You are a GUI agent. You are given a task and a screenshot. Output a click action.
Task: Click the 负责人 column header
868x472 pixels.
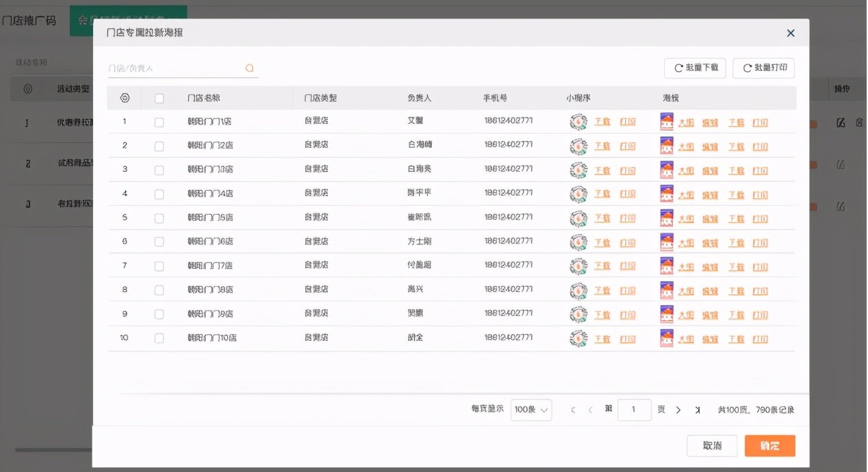pos(419,99)
